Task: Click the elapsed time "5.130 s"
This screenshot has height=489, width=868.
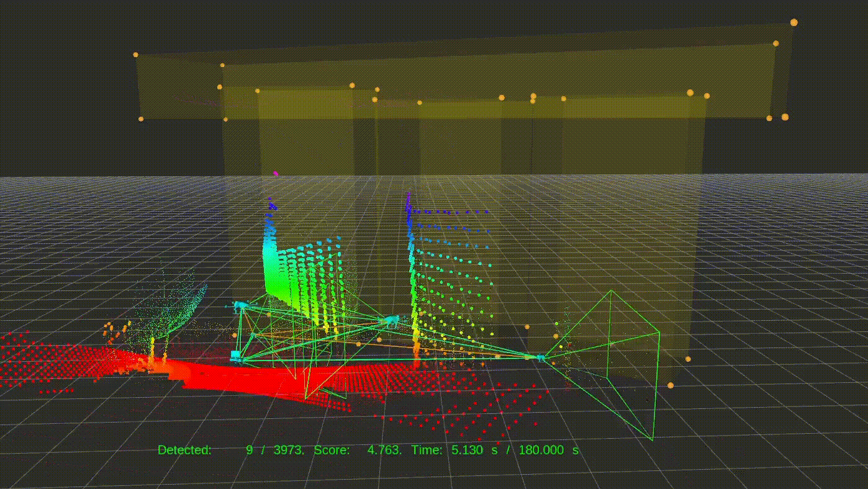Action: click(x=475, y=450)
